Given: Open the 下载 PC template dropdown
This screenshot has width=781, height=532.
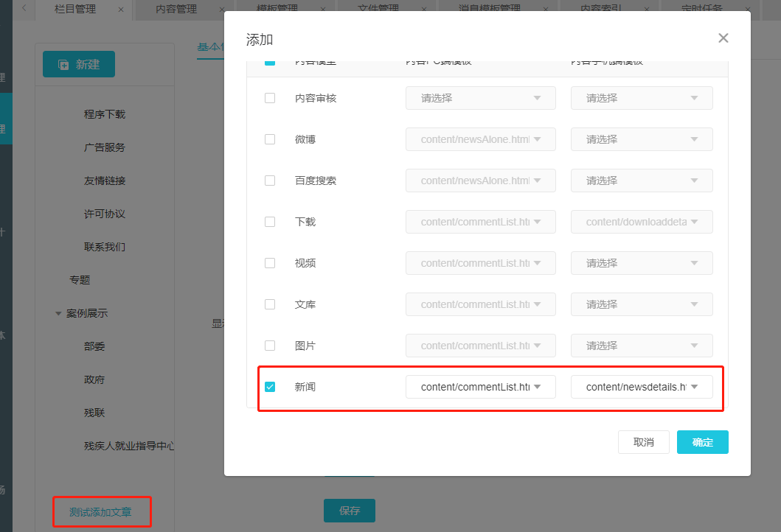Looking at the screenshot, I should click(481, 222).
